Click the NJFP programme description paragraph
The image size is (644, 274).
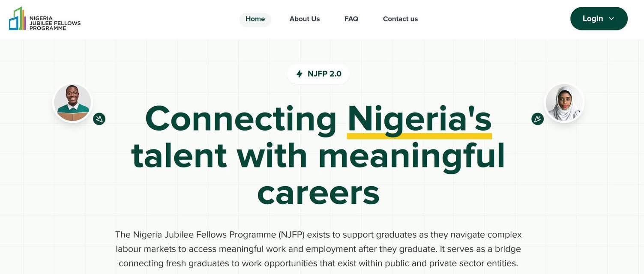pos(318,249)
